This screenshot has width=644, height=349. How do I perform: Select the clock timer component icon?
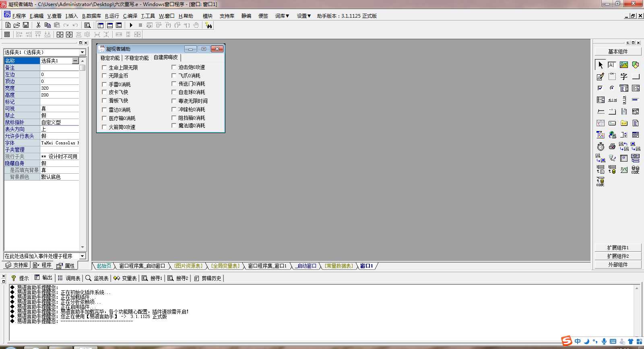pos(600,146)
